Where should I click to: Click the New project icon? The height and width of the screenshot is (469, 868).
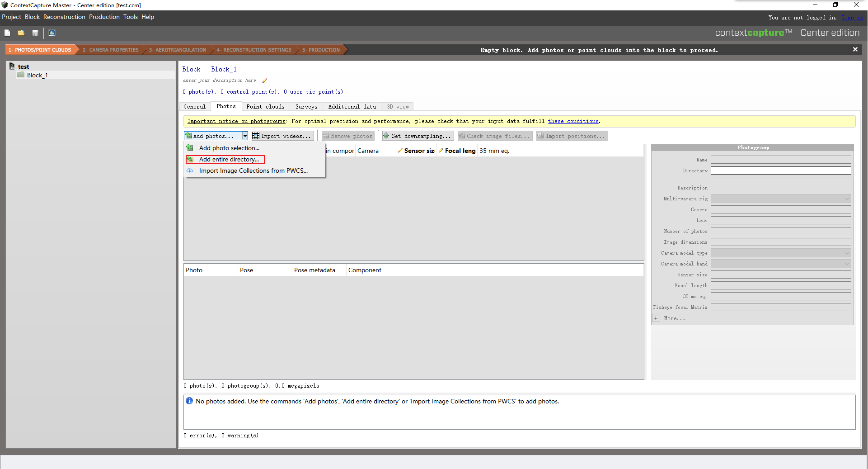coord(7,33)
